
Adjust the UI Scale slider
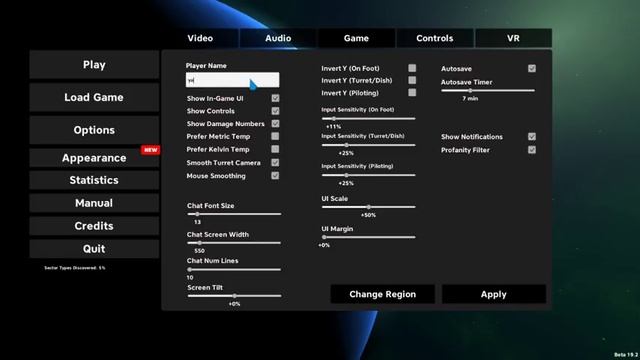(x=369, y=207)
